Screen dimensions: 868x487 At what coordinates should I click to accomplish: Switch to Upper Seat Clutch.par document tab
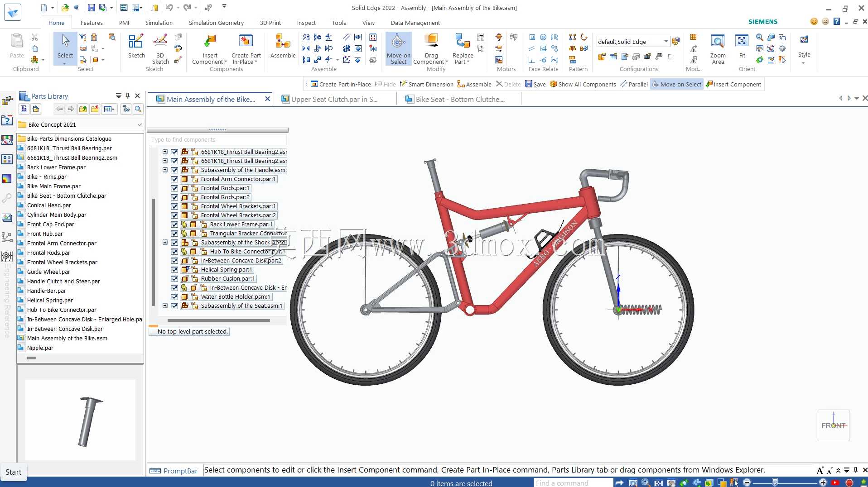334,99
